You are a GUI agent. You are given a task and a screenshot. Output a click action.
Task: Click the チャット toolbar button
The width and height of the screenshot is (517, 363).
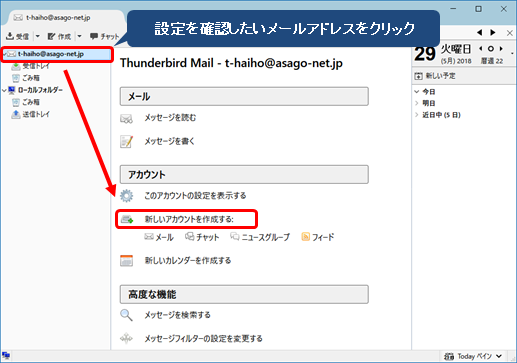[x=105, y=36]
